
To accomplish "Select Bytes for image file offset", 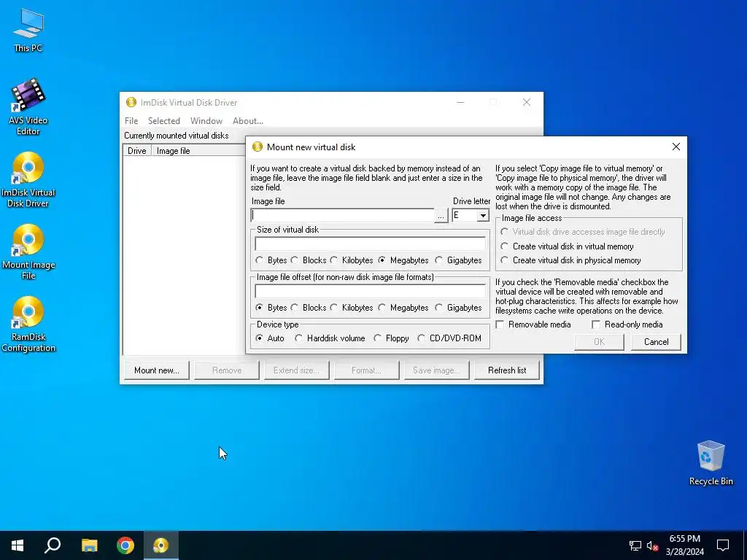I will pyautogui.click(x=259, y=308).
